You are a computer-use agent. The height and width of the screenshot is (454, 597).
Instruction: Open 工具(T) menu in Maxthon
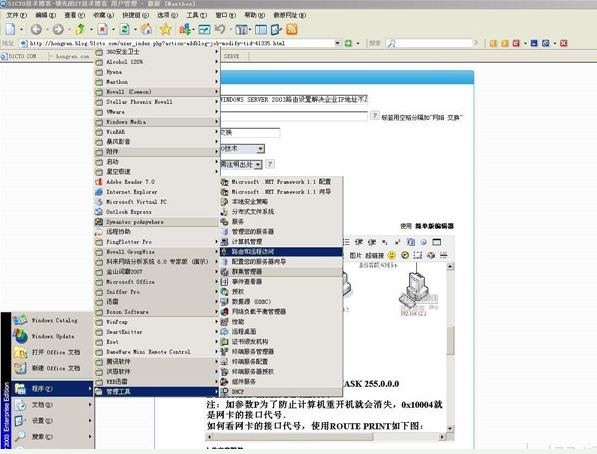196,15
